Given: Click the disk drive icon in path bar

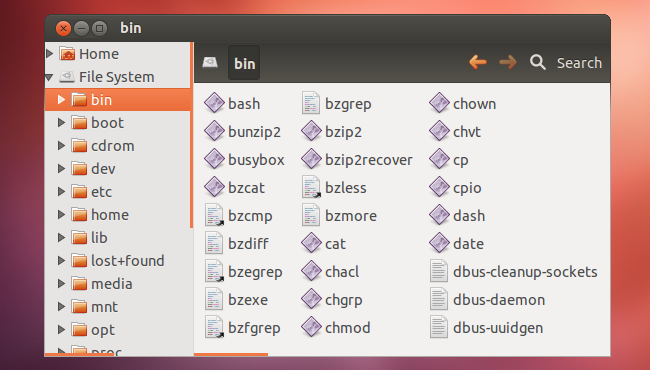Looking at the screenshot, I should click(210, 63).
